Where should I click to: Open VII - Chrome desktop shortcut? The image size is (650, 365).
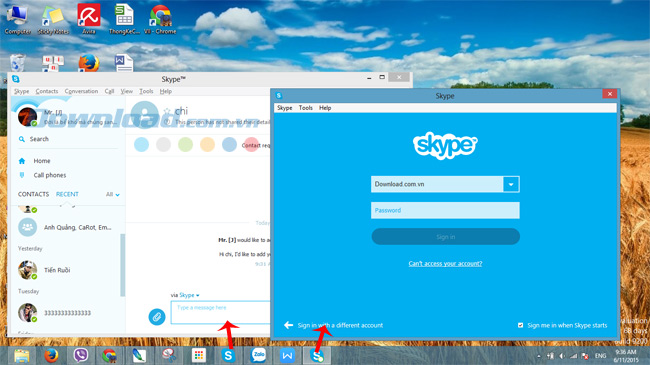tap(160, 19)
